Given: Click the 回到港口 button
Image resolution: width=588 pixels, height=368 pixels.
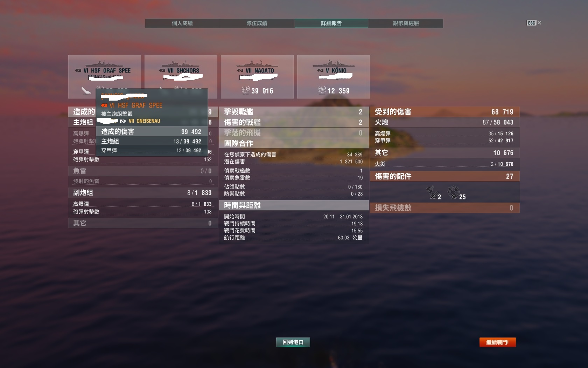Looking at the screenshot, I should pyautogui.click(x=293, y=342).
